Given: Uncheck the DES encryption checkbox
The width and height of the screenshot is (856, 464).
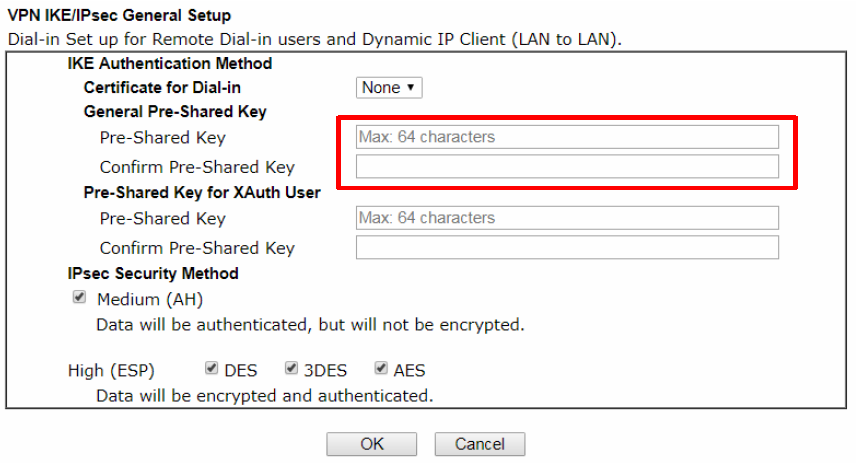Looking at the screenshot, I should (x=211, y=369).
